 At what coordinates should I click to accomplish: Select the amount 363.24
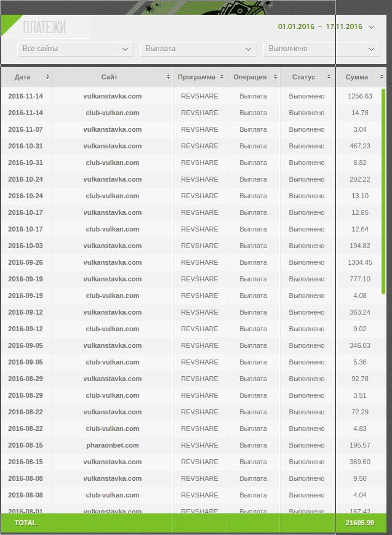coord(360,313)
